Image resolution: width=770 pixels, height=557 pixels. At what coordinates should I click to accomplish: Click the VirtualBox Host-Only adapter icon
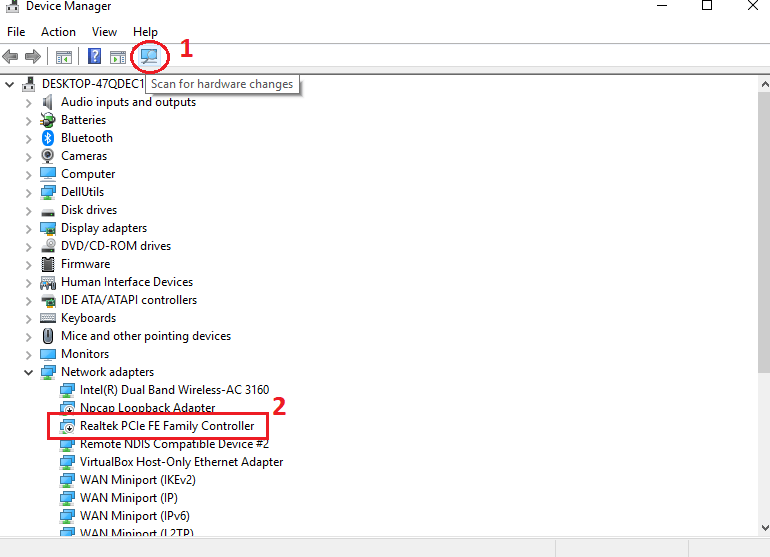pos(67,462)
